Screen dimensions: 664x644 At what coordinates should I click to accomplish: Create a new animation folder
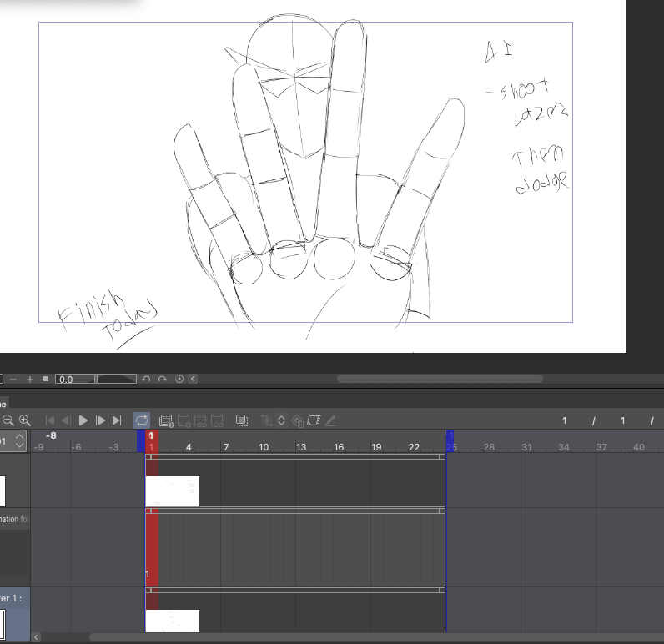[167, 421]
